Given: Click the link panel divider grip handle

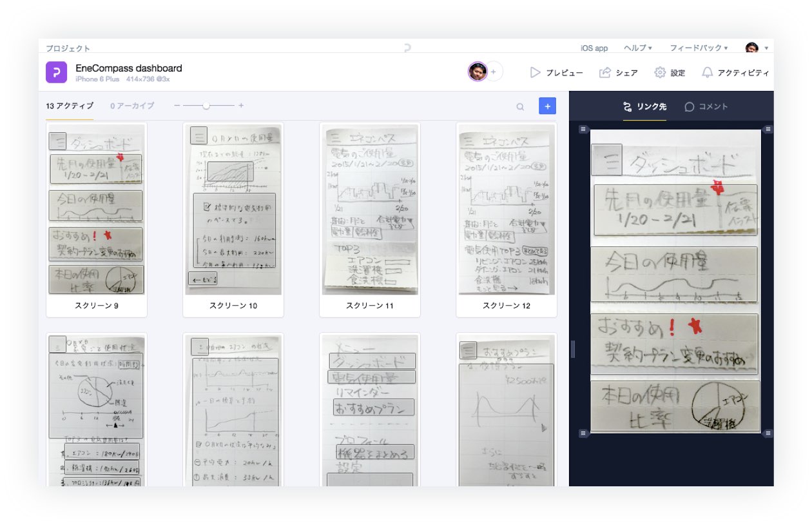Looking at the screenshot, I should click(572, 349).
